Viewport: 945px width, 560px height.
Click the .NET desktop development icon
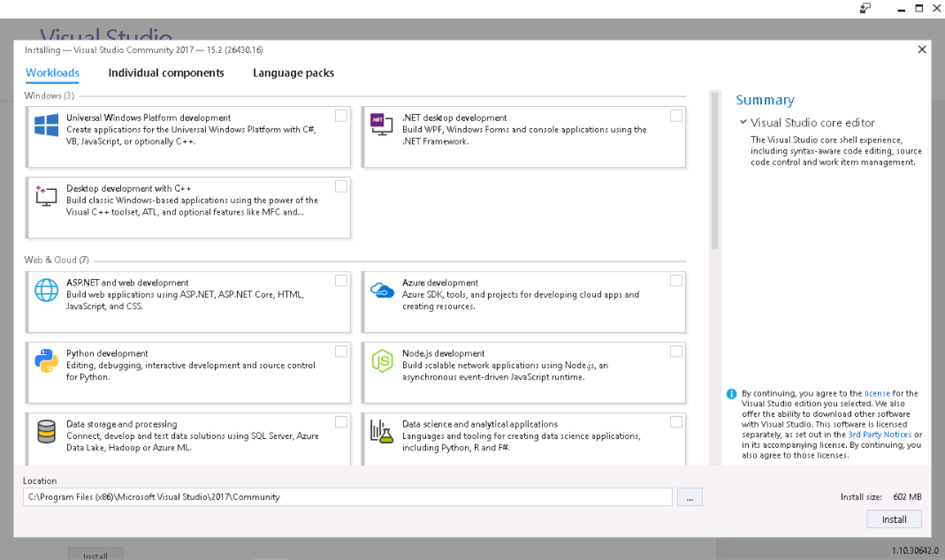pyautogui.click(x=381, y=125)
